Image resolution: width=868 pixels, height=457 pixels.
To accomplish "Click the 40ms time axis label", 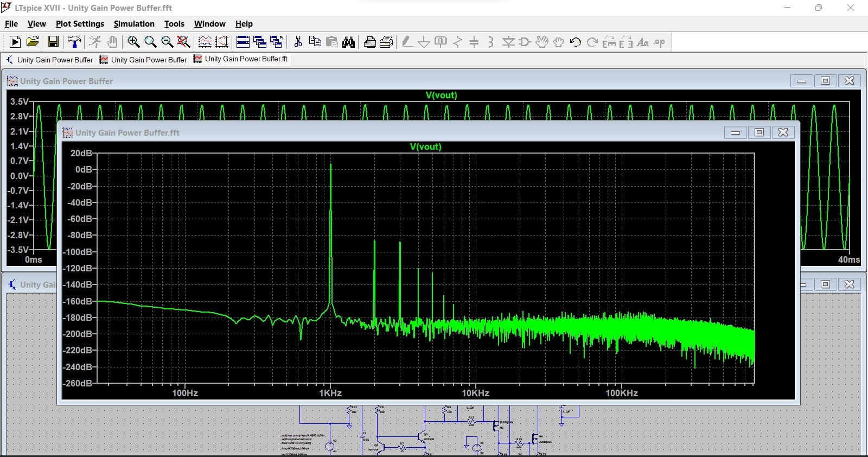I will click(x=849, y=259).
